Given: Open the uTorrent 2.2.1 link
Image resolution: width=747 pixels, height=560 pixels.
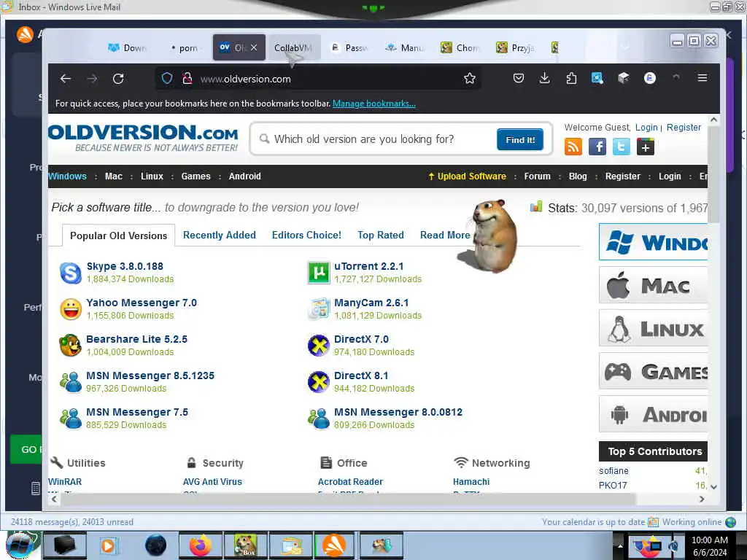Looking at the screenshot, I should click(368, 266).
